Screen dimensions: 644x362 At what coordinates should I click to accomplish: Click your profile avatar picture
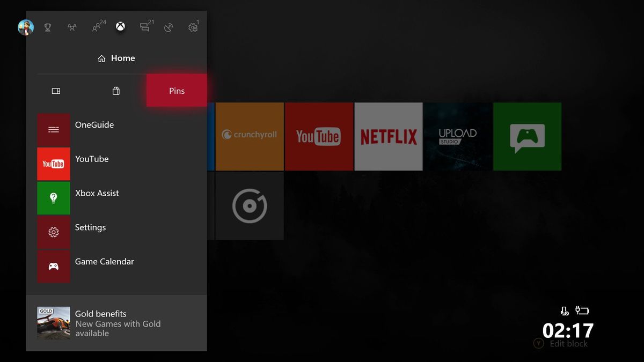[x=25, y=27]
